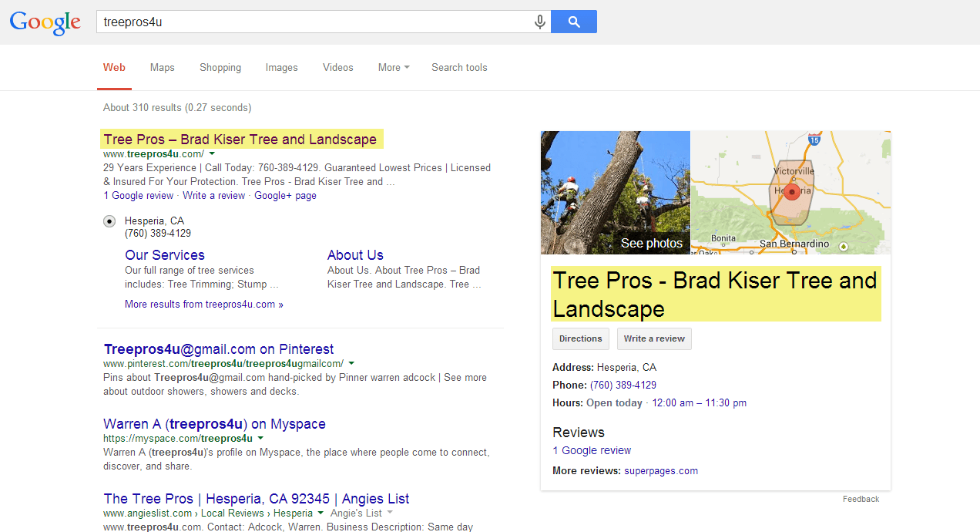This screenshot has width=980, height=532.
Task: Activate voice search microphone icon
Action: point(540,22)
